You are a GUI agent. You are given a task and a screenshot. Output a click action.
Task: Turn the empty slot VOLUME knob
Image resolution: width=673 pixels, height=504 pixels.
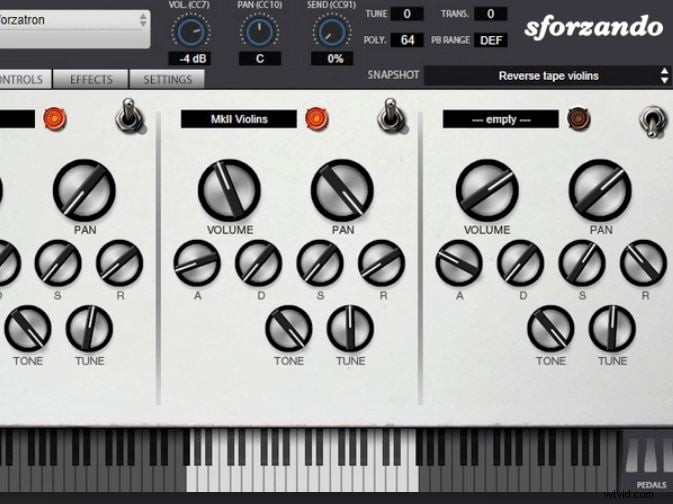point(487,190)
